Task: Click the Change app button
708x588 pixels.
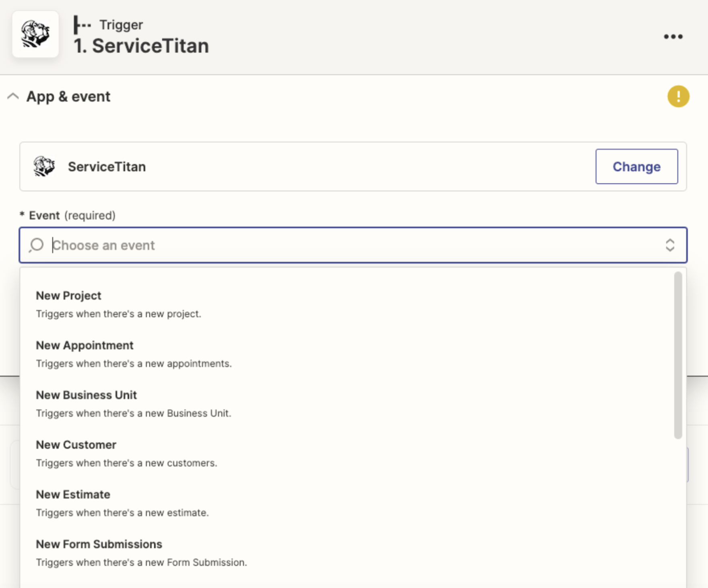Action: coord(636,167)
